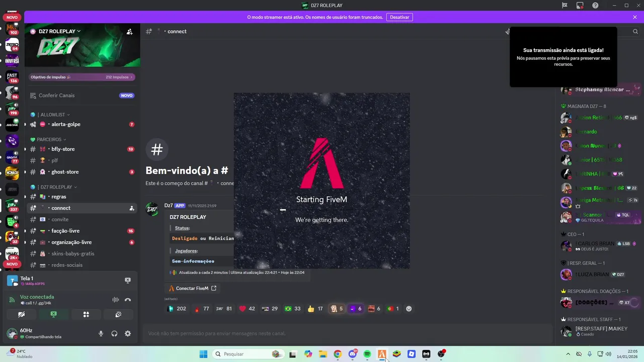The height and width of the screenshot is (362, 644).
Task: Stop the Tela 1 stream
Action: coord(128,281)
